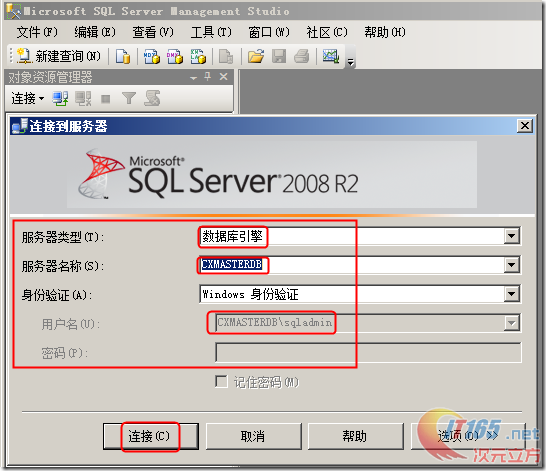The width and height of the screenshot is (546, 471).
Task: Click into the CXMASTERDB server name field
Action: (x=352, y=265)
